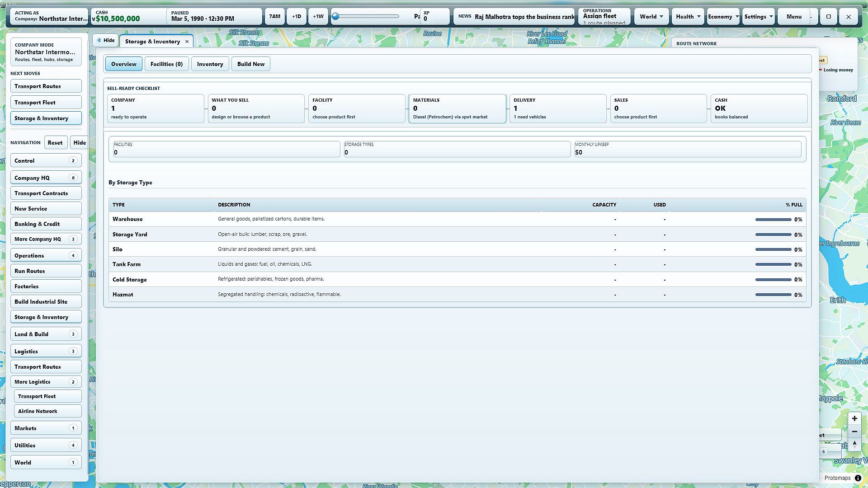Screen dimensions: 868x488
Task: Switch to the Facilities (0) tab
Action: [x=166, y=64]
